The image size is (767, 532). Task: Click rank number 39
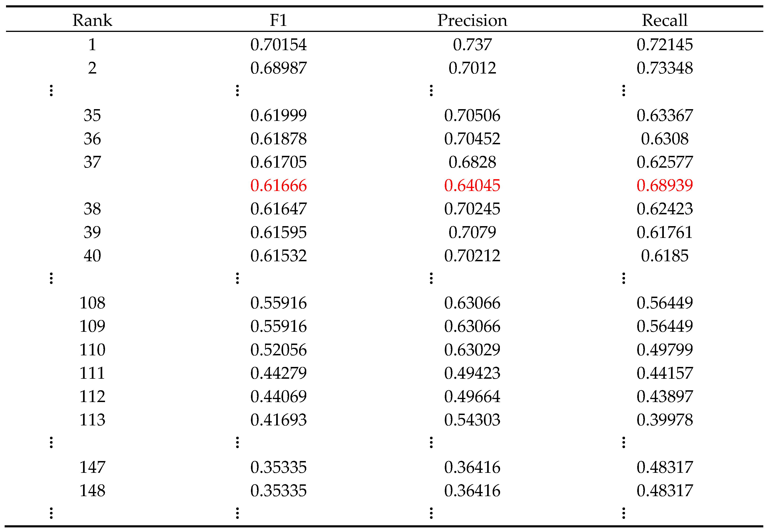(92, 232)
